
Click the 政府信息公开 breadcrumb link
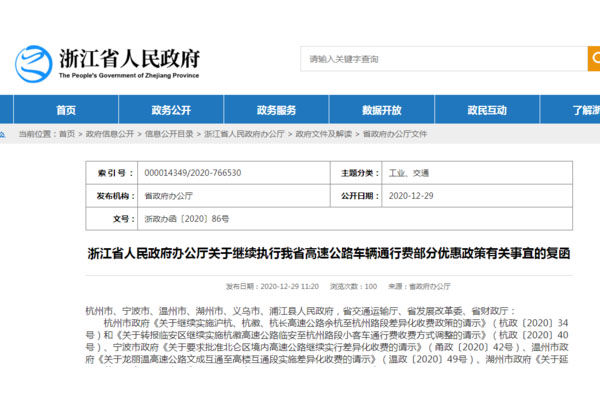pos(109,133)
